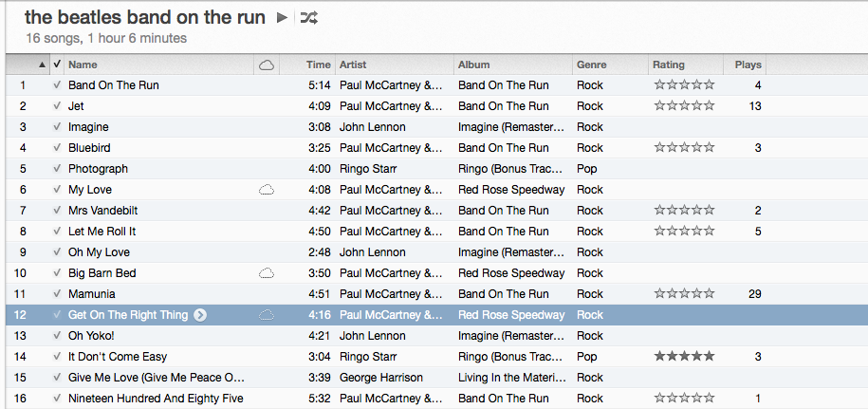Image resolution: width=868 pixels, height=409 pixels.
Task: Uncheck the Band On The Run song checkbox
Action: (x=57, y=85)
